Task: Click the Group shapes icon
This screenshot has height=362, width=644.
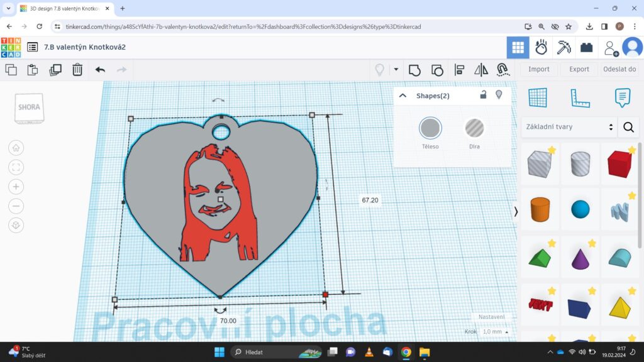Action: pyautogui.click(x=414, y=70)
